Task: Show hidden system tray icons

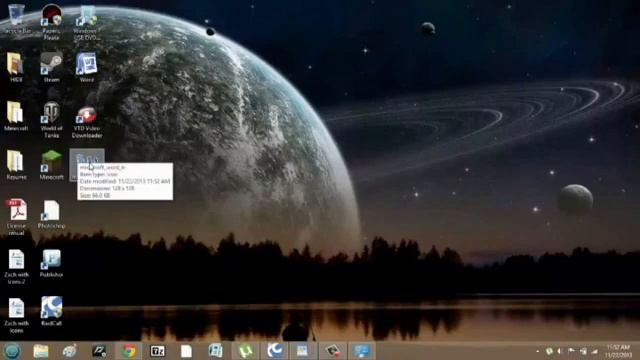Action: point(538,351)
